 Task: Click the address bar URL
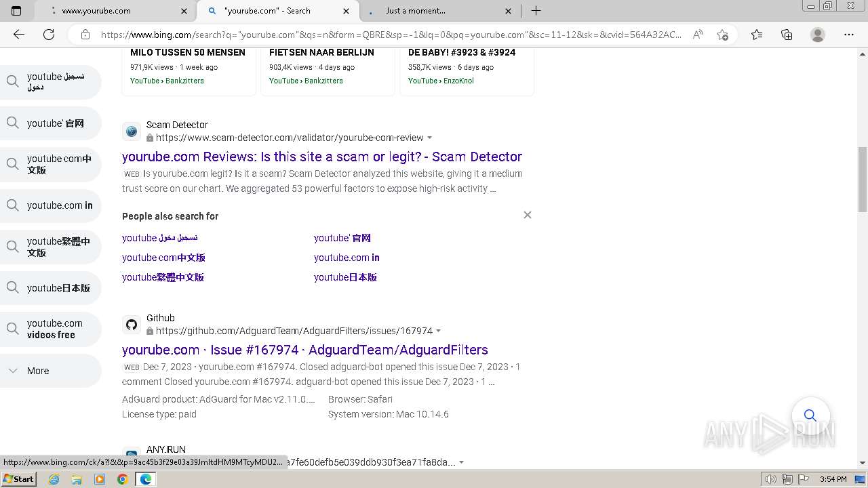pos(391,35)
